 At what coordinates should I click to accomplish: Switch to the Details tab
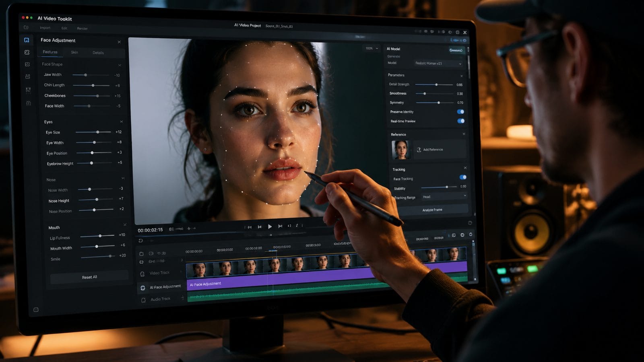pos(98,53)
